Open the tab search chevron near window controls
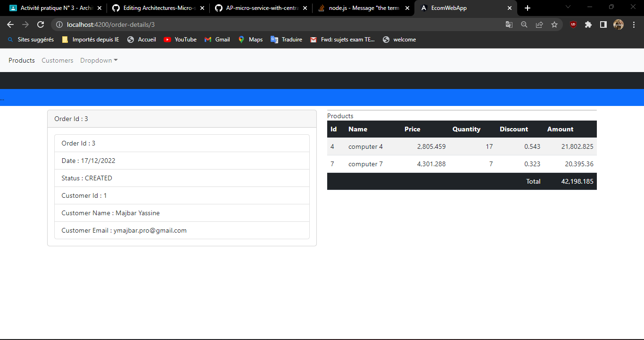644x340 pixels. coord(568,7)
